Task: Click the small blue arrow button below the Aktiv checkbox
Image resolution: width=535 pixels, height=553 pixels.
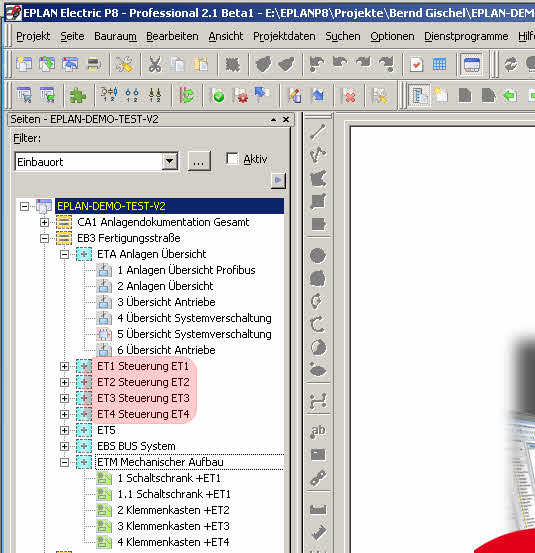Action: click(x=278, y=181)
